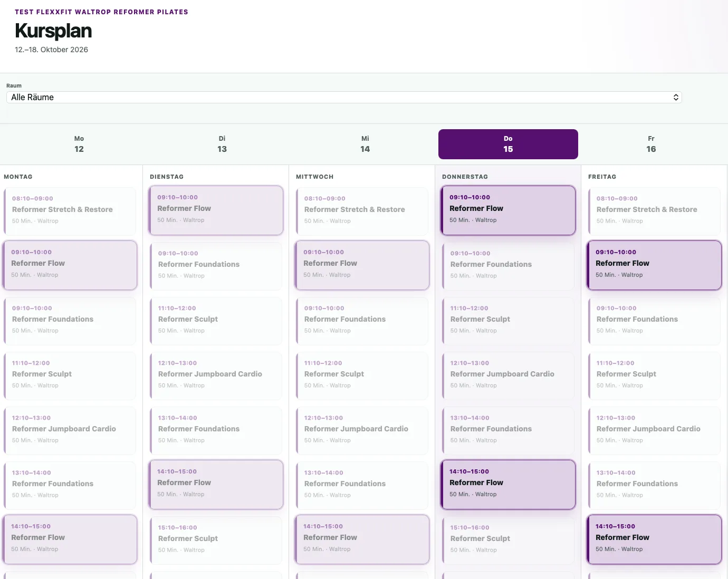Open Tuesday 12:10 Reformer Jumpboard Cardio class
This screenshot has width=728, height=579.
coord(216,376)
